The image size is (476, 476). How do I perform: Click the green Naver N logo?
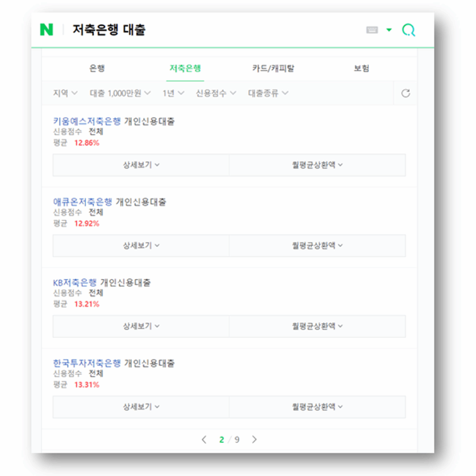point(46,30)
